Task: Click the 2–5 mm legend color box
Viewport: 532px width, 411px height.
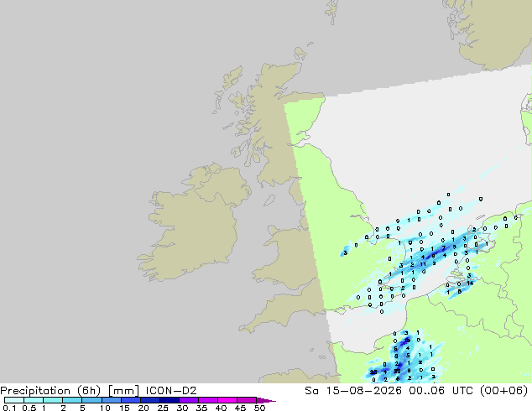Action: (x=73, y=400)
